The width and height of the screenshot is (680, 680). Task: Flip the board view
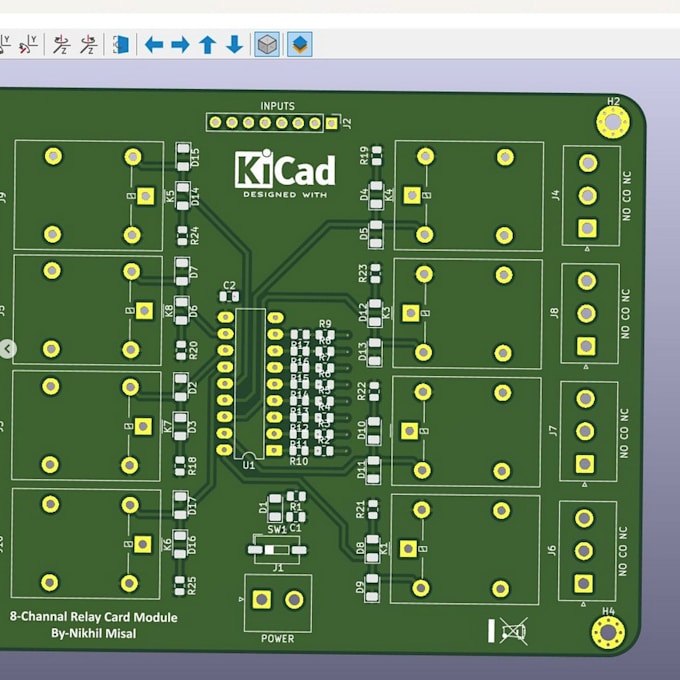pyautogui.click(x=121, y=44)
